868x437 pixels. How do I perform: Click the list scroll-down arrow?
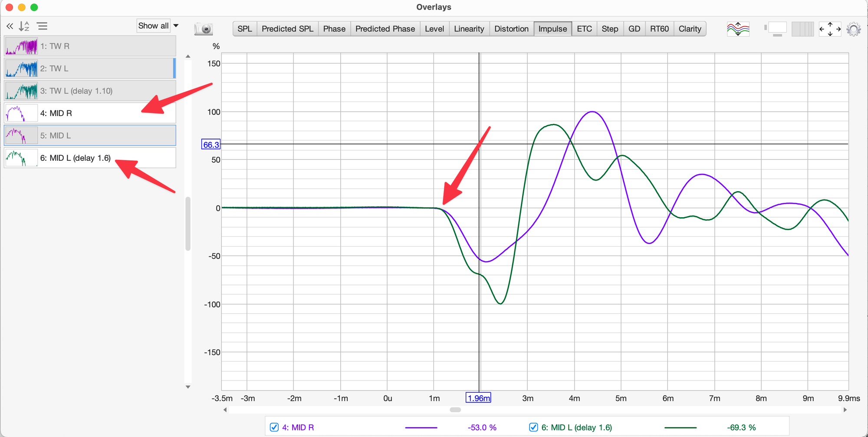(x=188, y=387)
